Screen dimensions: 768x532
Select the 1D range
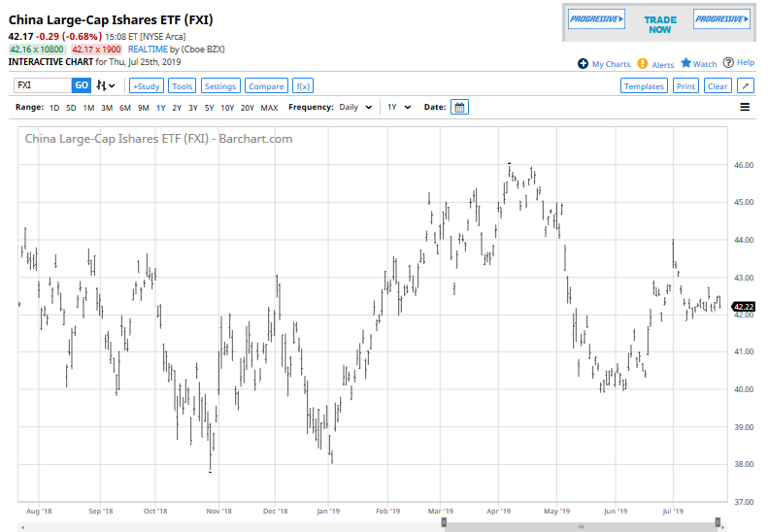tap(54, 108)
